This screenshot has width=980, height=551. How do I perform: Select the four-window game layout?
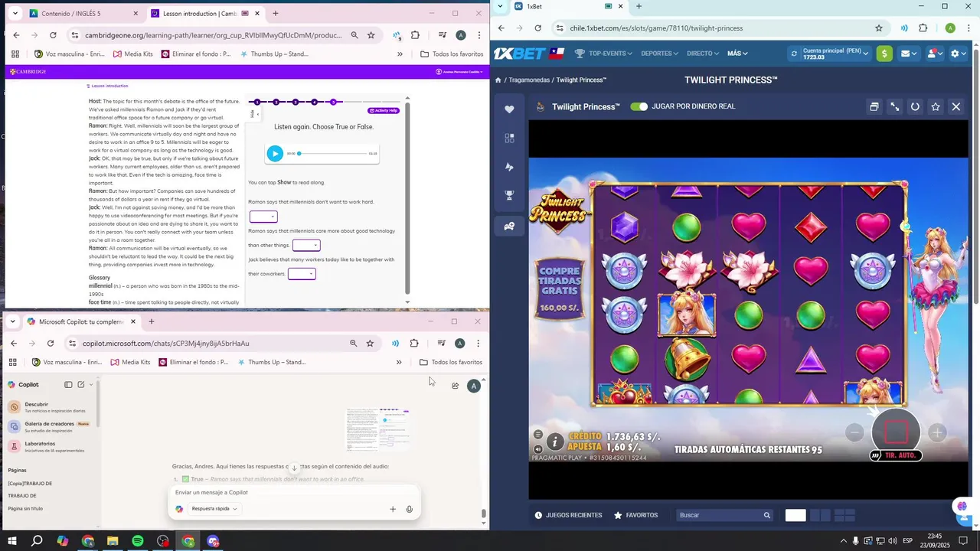pyautogui.click(x=844, y=515)
